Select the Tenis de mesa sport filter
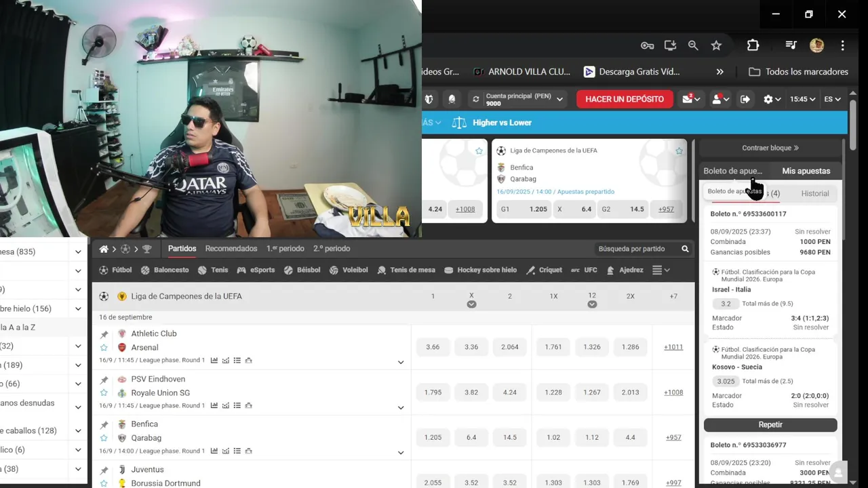868x488 pixels. (x=406, y=270)
